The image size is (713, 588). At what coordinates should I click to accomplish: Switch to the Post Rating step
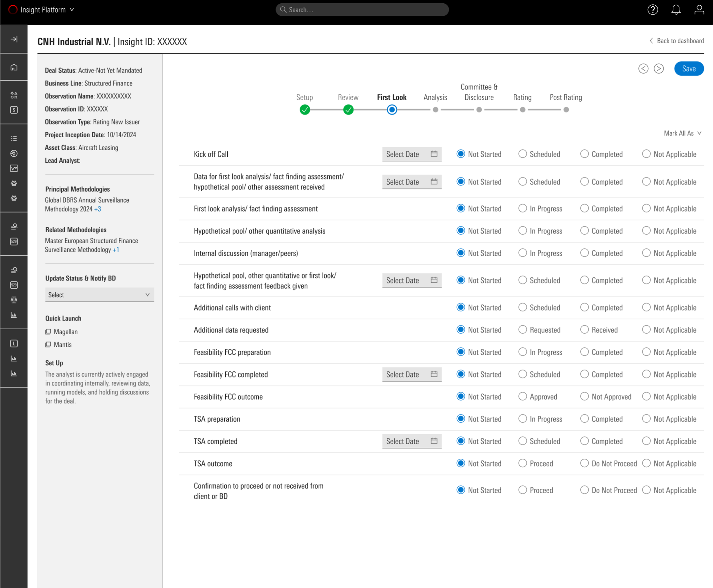pos(566,98)
